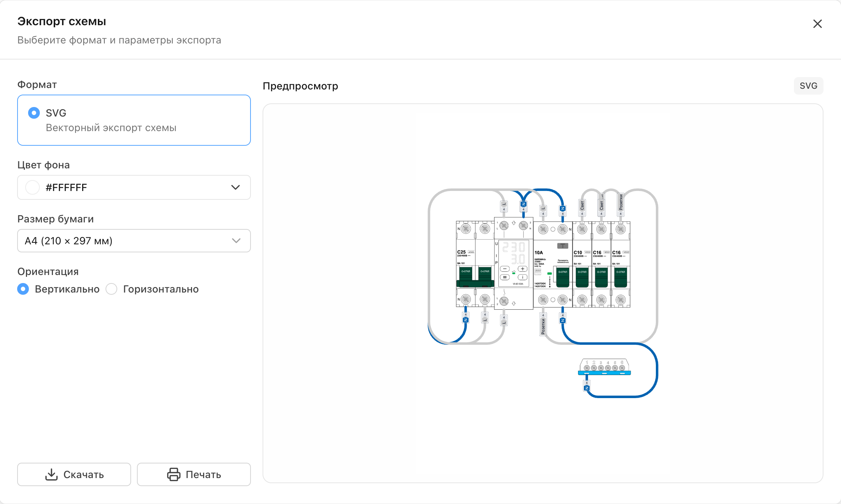Click the download arrow icon in Скачать
Screen dimensions: 841x504
pos(51,474)
